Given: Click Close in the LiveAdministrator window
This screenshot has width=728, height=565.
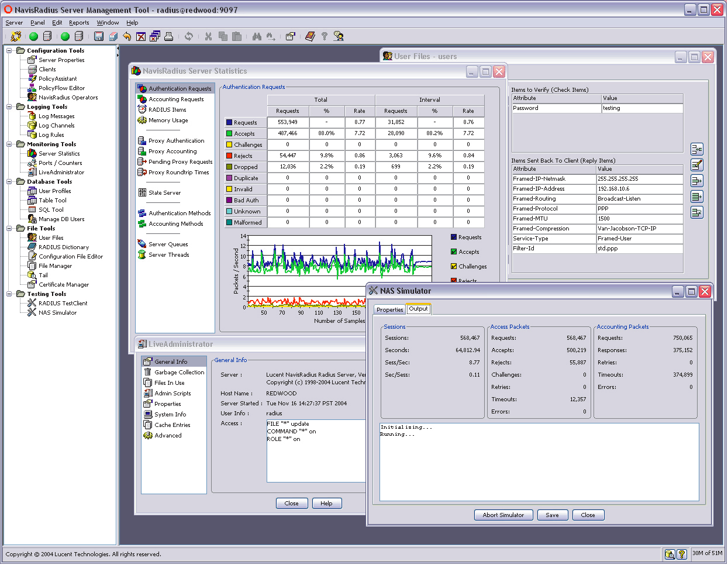Looking at the screenshot, I should [x=291, y=504].
